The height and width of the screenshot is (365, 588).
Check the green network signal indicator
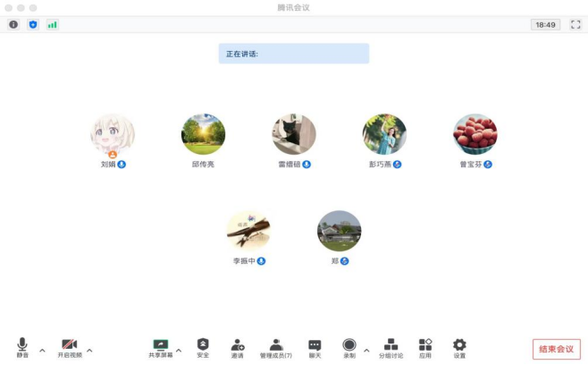click(52, 25)
